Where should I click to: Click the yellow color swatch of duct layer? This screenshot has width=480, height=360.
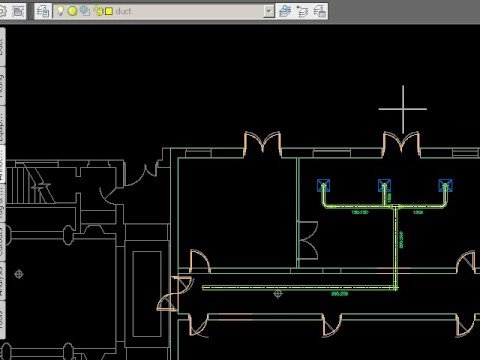click(x=109, y=11)
